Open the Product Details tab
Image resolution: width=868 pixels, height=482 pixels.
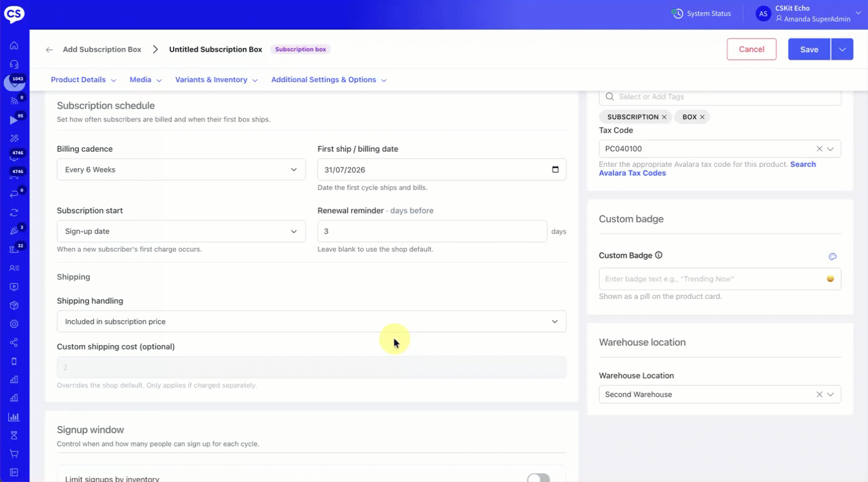(83, 80)
